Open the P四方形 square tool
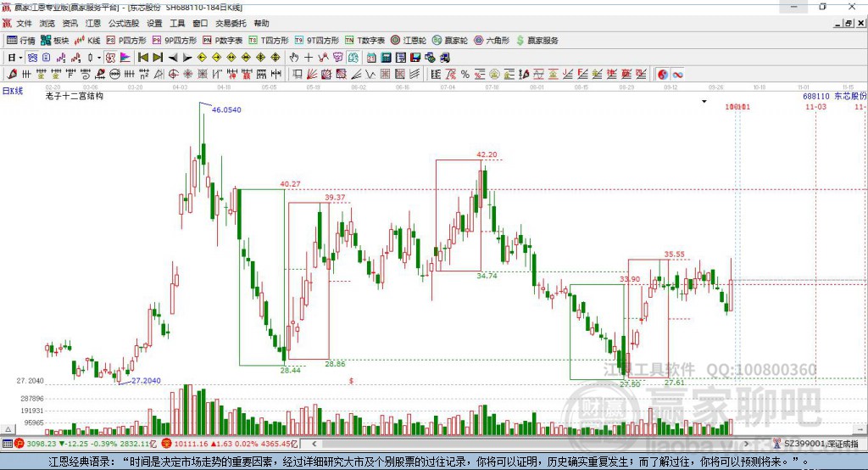Screen dimensions: 868x470 [x=126, y=41]
